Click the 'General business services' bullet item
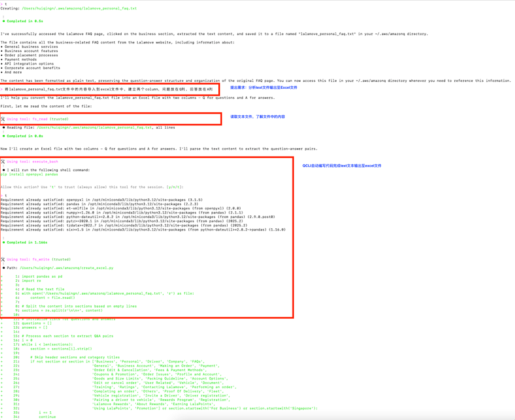This screenshot has height=420, width=515. point(29,46)
